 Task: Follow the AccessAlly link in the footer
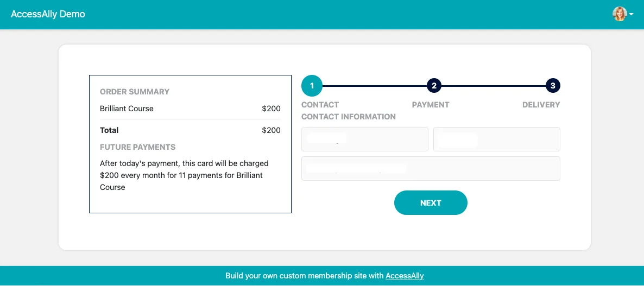tap(405, 276)
